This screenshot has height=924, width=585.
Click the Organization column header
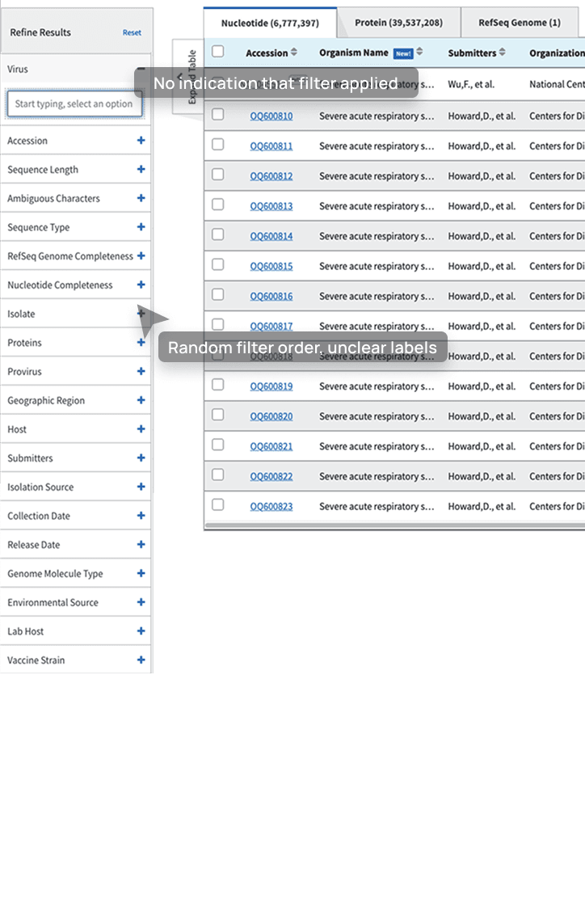tap(557, 53)
